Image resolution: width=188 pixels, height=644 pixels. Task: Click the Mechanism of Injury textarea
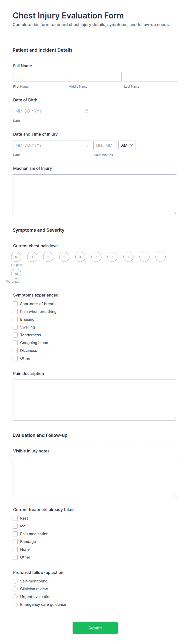[x=95, y=195]
